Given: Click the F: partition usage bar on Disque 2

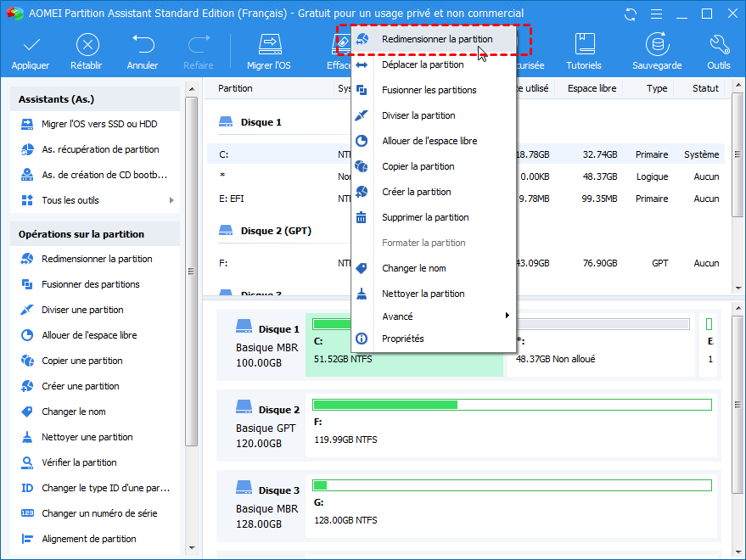Looking at the screenshot, I should click(512, 405).
